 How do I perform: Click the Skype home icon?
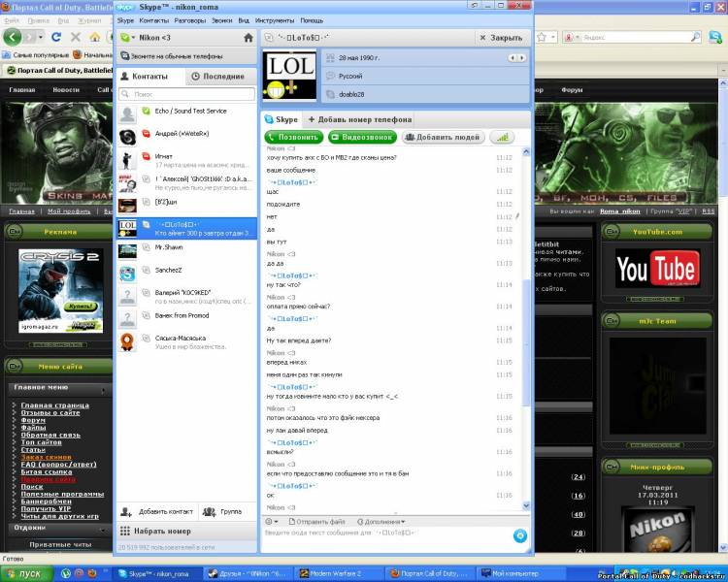pyautogui.click(x=248, y=38)
